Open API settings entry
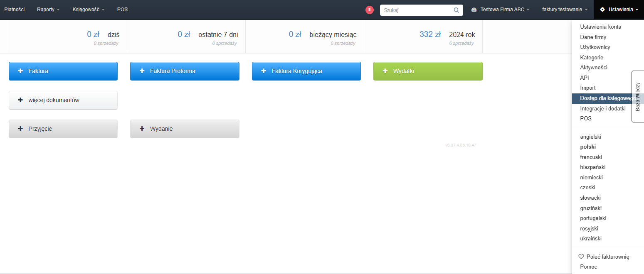 pos(584,78)
